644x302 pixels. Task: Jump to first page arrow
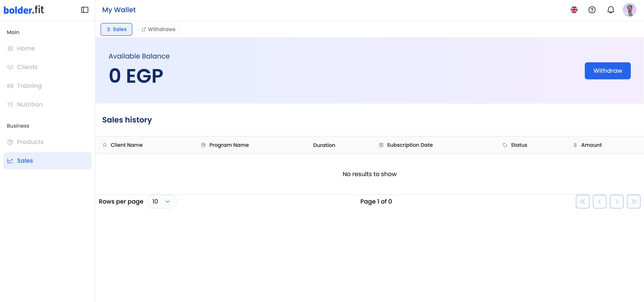(582, 202)
